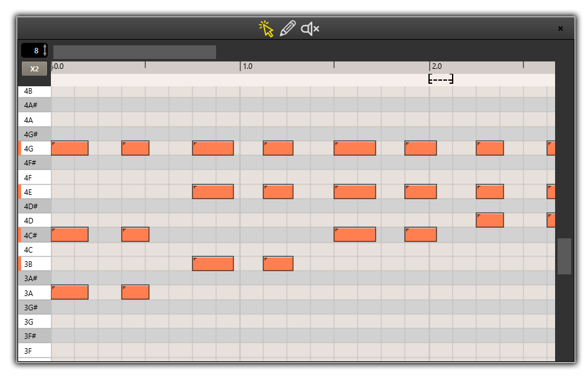This screenshot has width=588, height=378.
Task: Click the 4A# piano key
Action: 35,105
